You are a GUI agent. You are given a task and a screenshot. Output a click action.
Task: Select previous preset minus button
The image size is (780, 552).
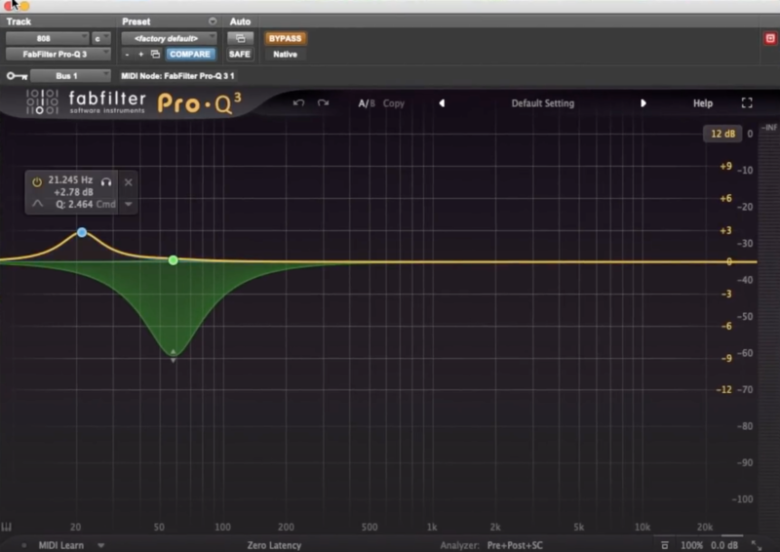127,54
